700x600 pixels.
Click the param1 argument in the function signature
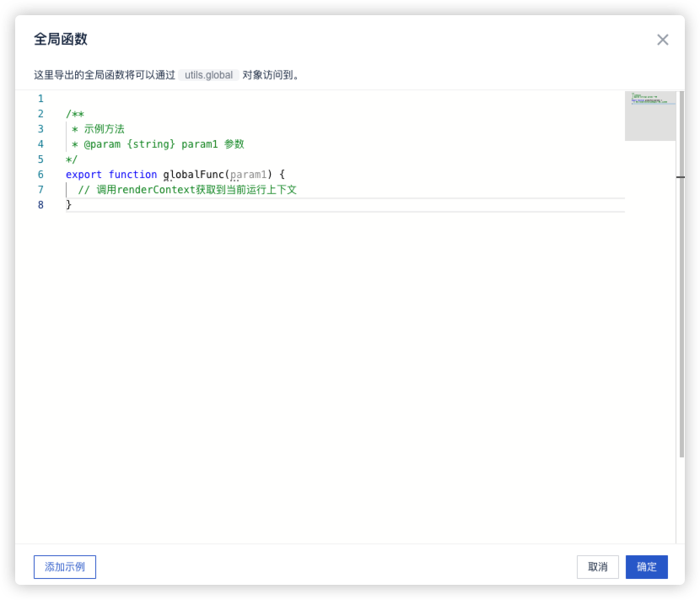249,175
